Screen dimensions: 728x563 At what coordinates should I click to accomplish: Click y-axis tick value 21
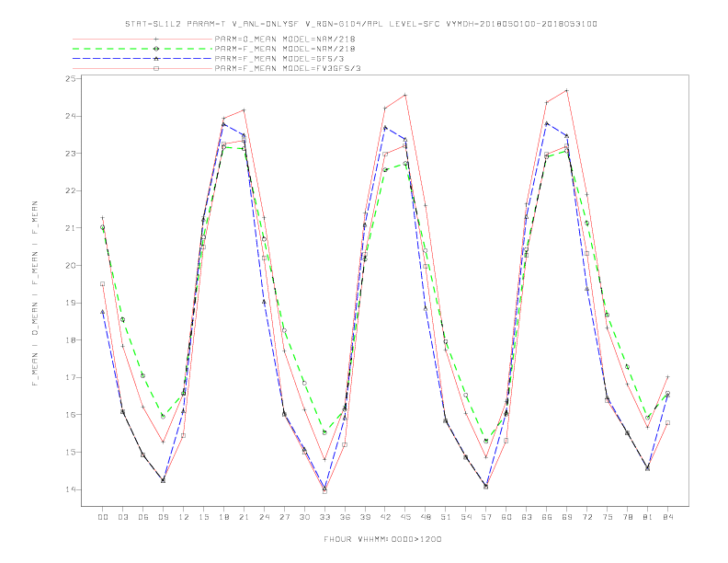[70, 228]
